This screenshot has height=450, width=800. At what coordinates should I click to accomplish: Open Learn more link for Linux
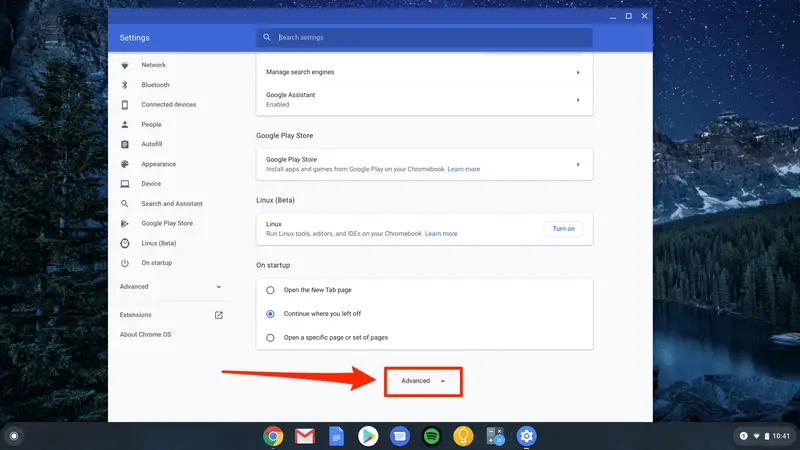[441, 234]
